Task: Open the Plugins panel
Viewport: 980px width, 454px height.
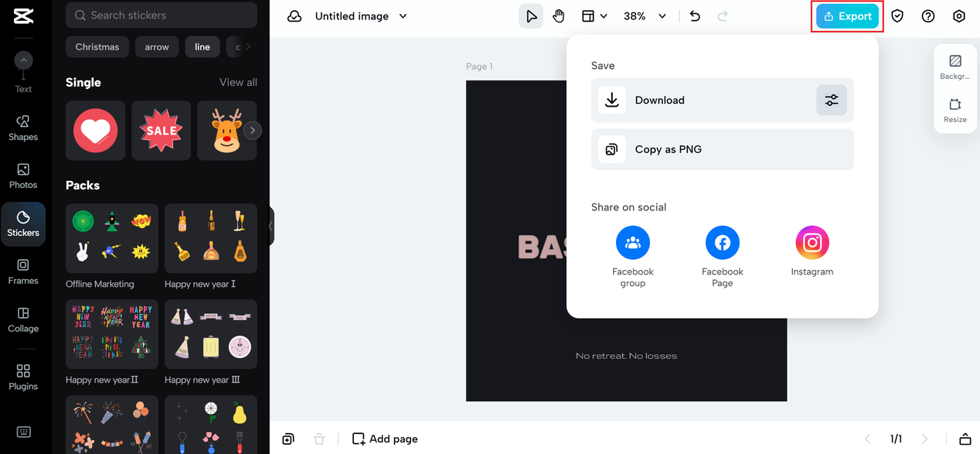Action: point(23,377)
